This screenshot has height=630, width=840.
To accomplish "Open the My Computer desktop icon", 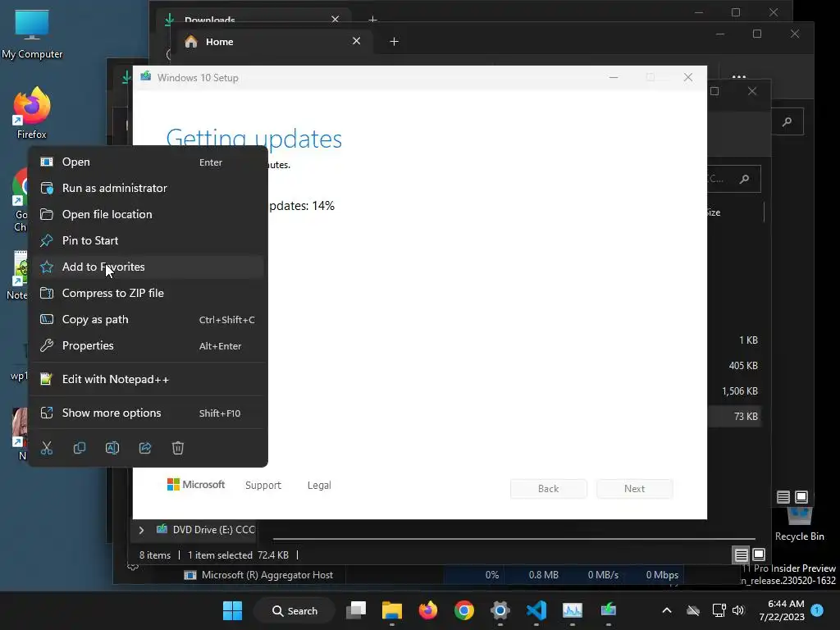I will coord(32,34).
